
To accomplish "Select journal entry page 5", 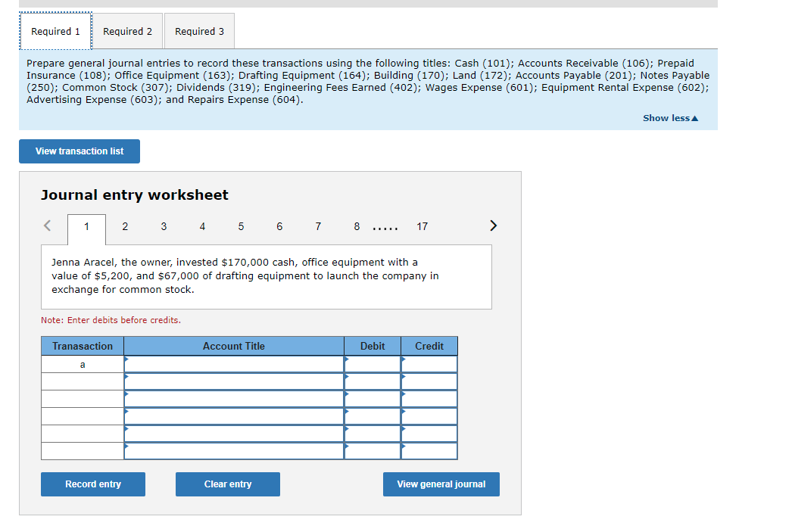I will click(241, 226).
